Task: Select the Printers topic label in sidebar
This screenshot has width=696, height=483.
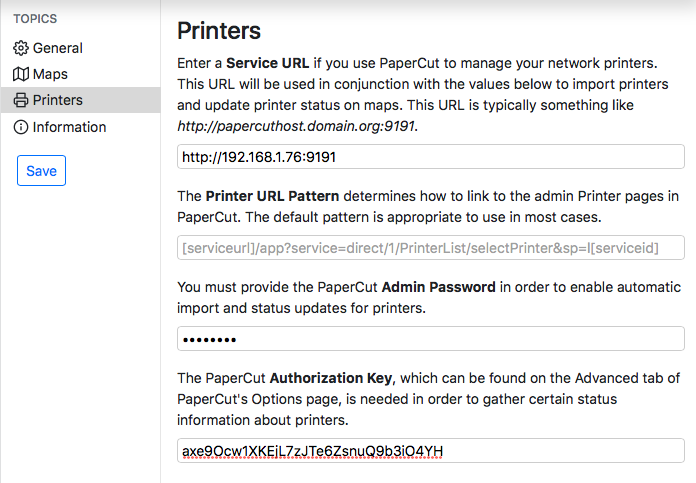Action: [58, 100]
